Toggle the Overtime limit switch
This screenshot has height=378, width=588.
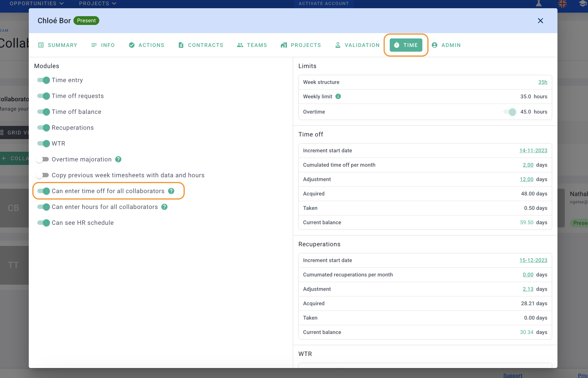510,112
